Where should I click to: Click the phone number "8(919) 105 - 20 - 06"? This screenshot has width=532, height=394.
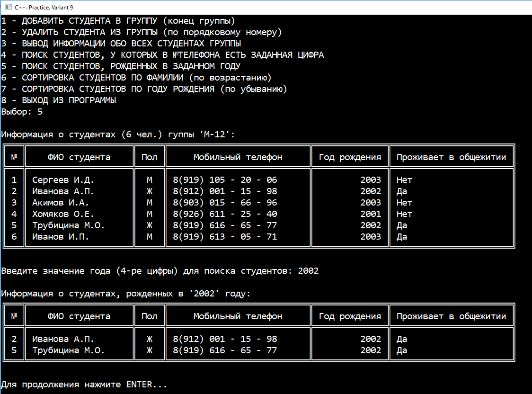[225, 180]
